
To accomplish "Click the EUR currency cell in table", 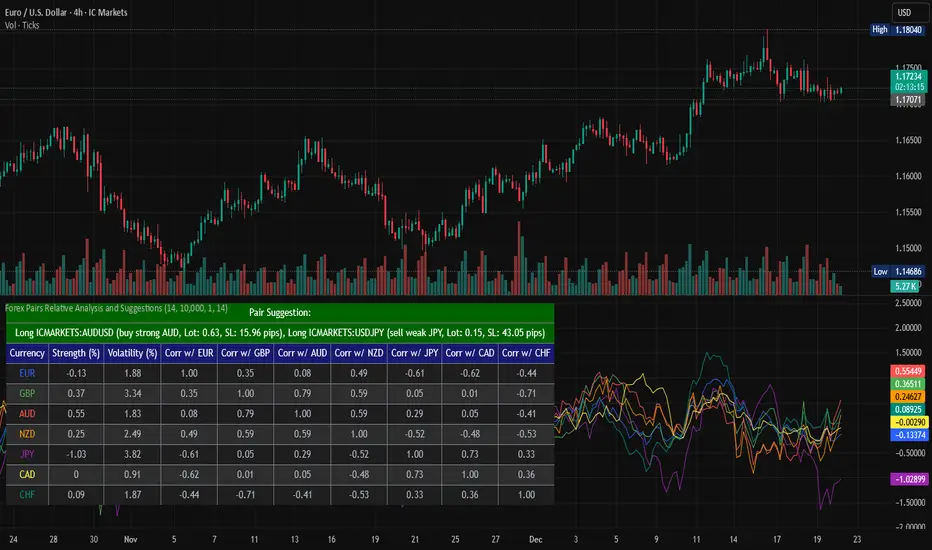I will pos(26,373).
